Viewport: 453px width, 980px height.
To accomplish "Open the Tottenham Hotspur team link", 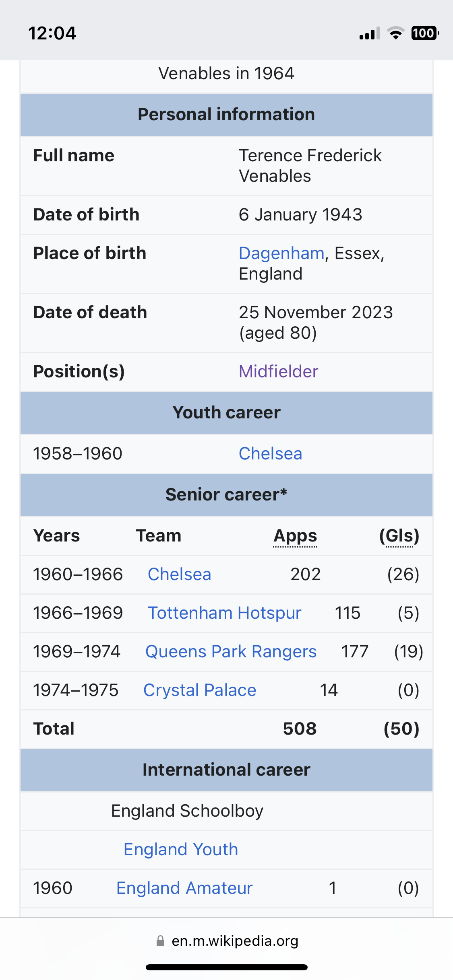I will tap(225, 613).
